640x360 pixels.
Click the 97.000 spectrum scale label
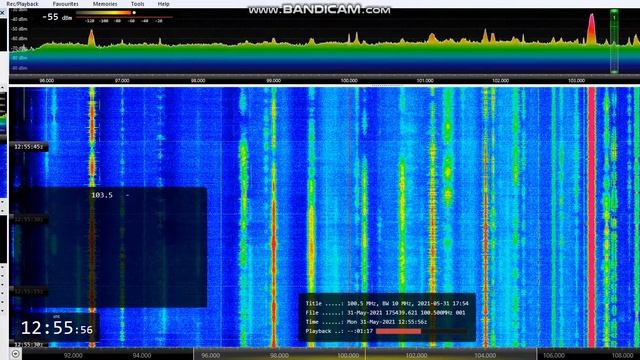coord(122,81)
